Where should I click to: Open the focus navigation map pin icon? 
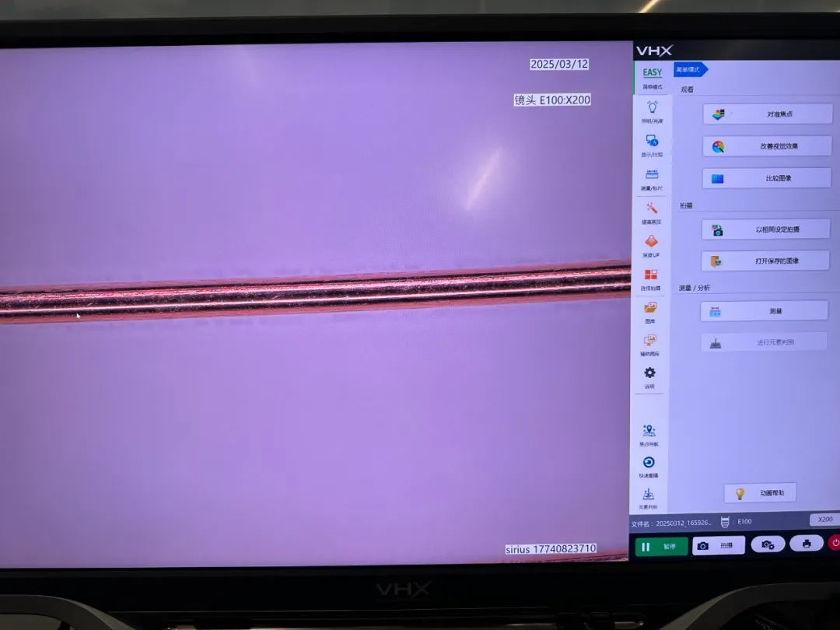click(649, 435)
